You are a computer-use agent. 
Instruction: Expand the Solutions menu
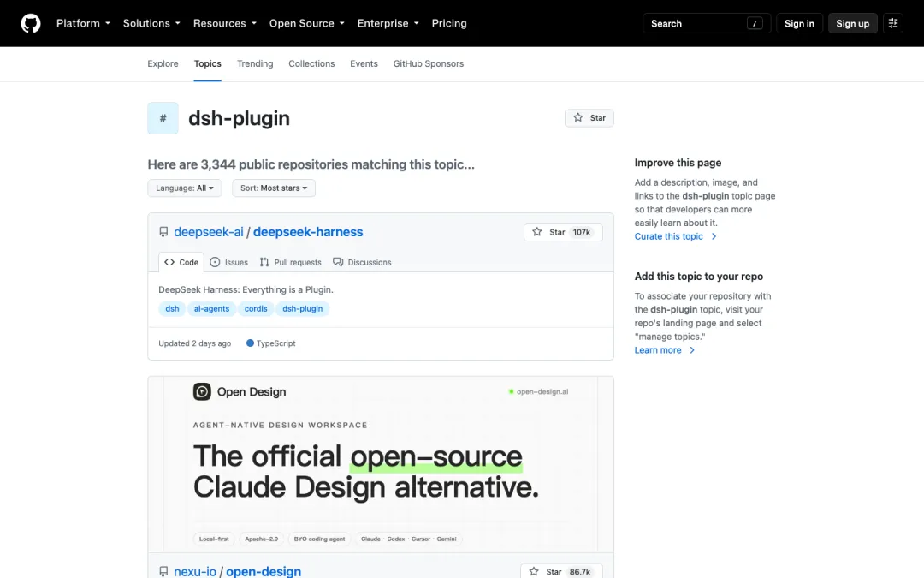click(151, 24)
